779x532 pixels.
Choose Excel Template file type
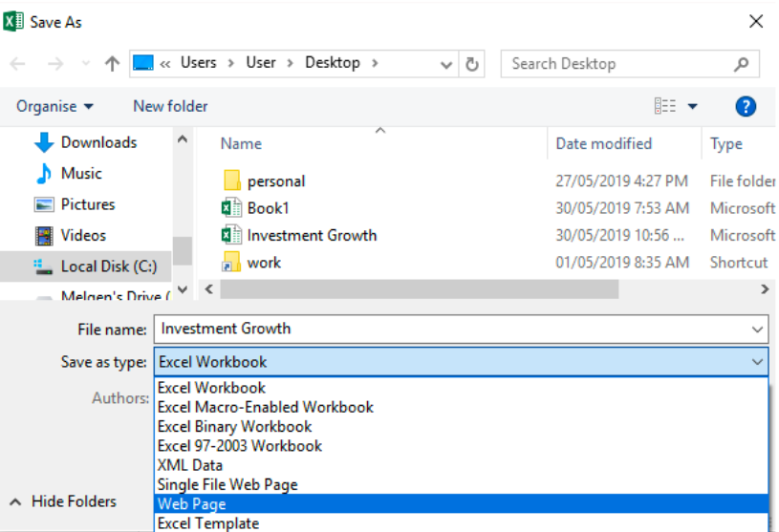tap(462, 523)
